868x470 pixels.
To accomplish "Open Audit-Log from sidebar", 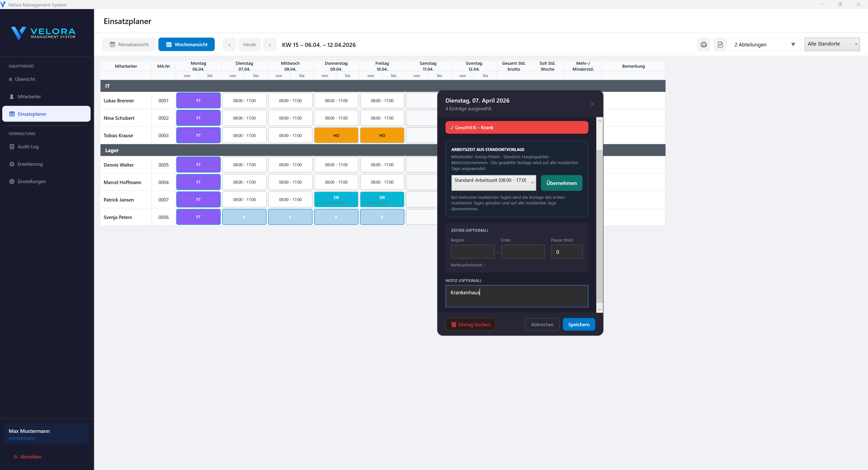I will coord(28,147).
